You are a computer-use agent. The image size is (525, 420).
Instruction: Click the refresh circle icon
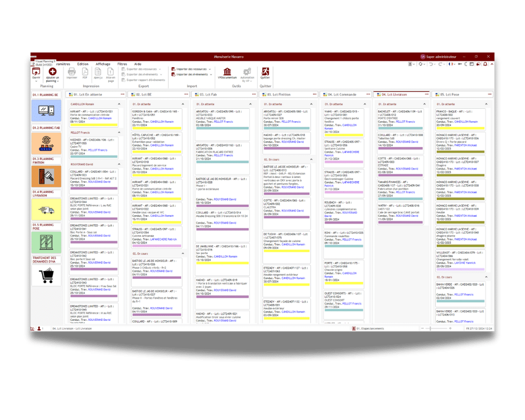coord(421,64)
